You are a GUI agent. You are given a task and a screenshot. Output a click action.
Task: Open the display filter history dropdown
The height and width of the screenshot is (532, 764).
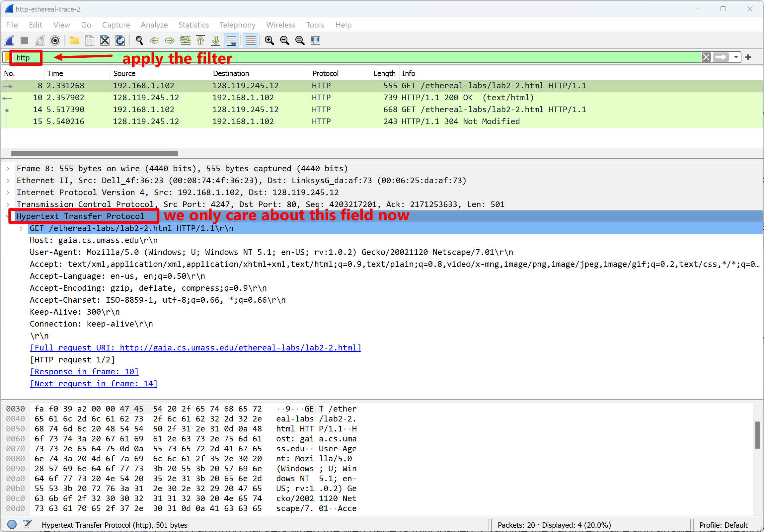(x=736, y=57)
